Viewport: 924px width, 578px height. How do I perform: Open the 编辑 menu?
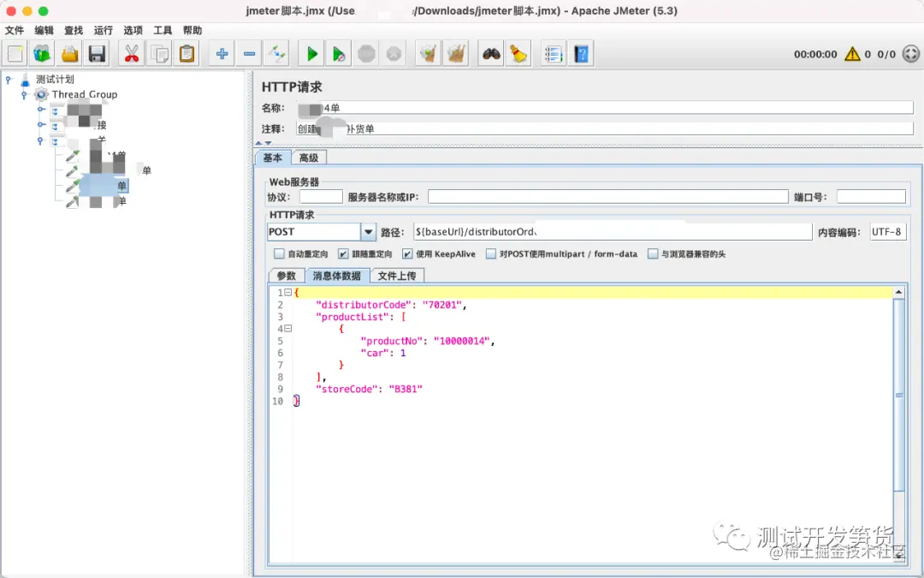pos(44,30)
